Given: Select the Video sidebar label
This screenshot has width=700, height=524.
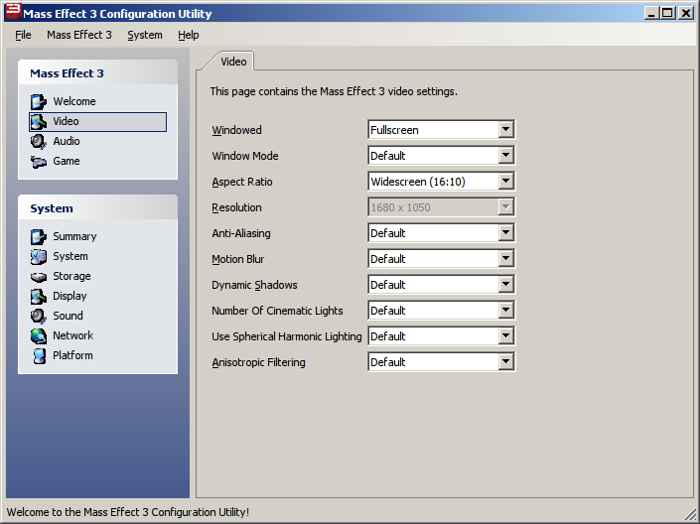Looking at the screenshot, I should [x=66, y=121].
